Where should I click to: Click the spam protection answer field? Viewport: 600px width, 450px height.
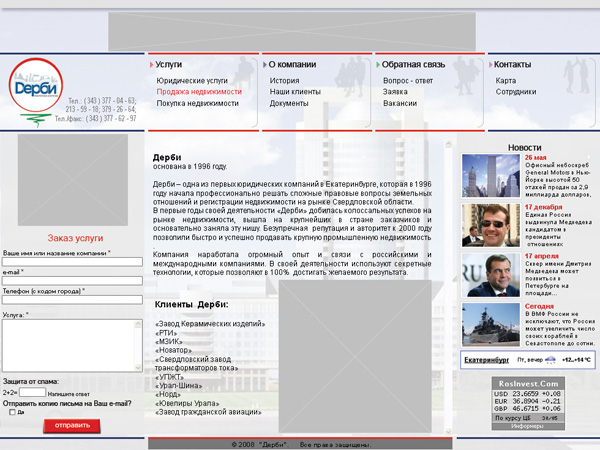pos(32,393)
